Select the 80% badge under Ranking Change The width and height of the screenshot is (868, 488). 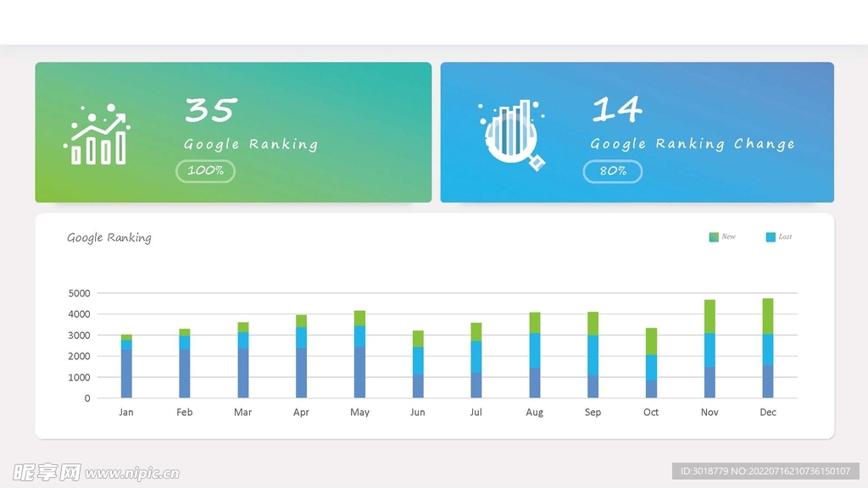click(x=612, y=171)
